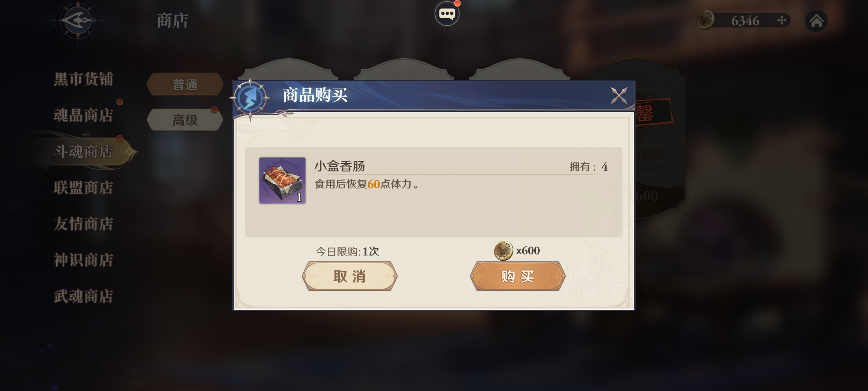This screenshot has width=868, height=391.
Task: Go to the 联盟商店 tab
Action: [84, 187]
